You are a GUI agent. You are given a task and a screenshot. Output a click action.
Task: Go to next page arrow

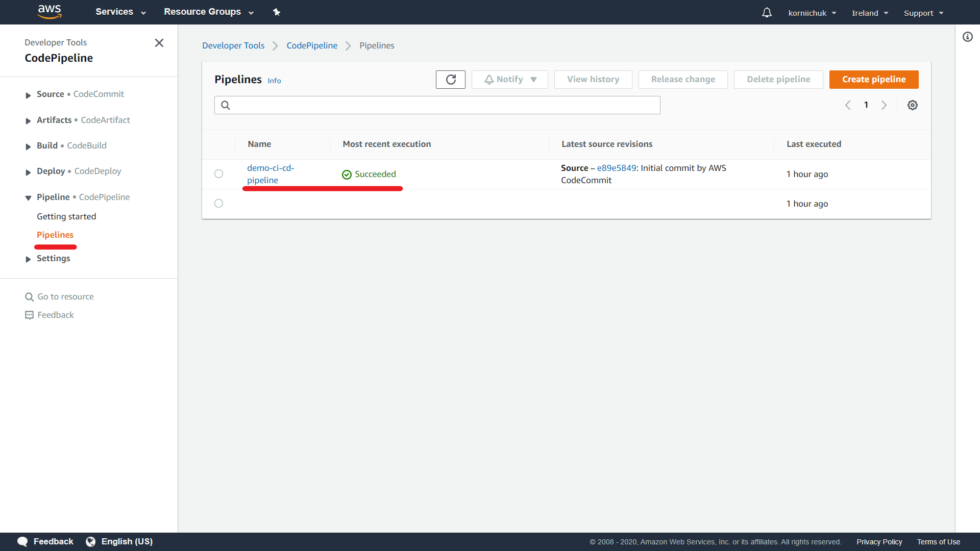(884, 105)
